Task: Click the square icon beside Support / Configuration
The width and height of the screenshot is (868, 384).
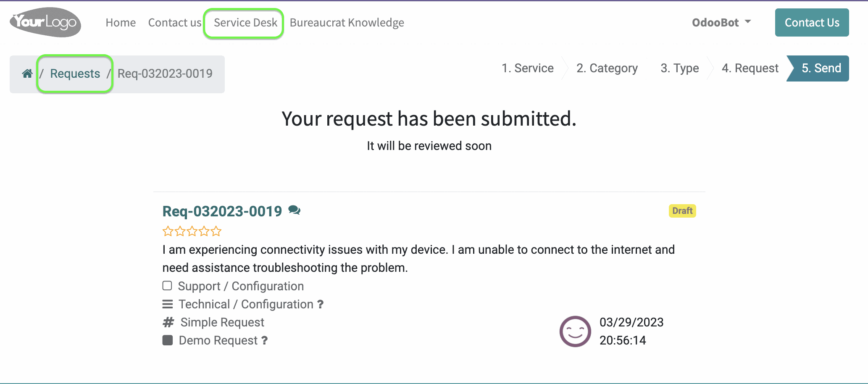Action: 167,286
